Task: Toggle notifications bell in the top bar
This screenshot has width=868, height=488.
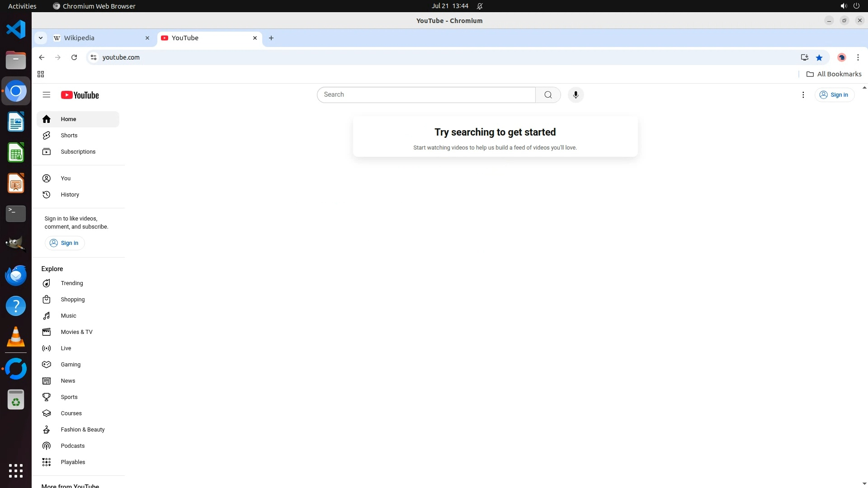Action: click(x=480, y=6)
